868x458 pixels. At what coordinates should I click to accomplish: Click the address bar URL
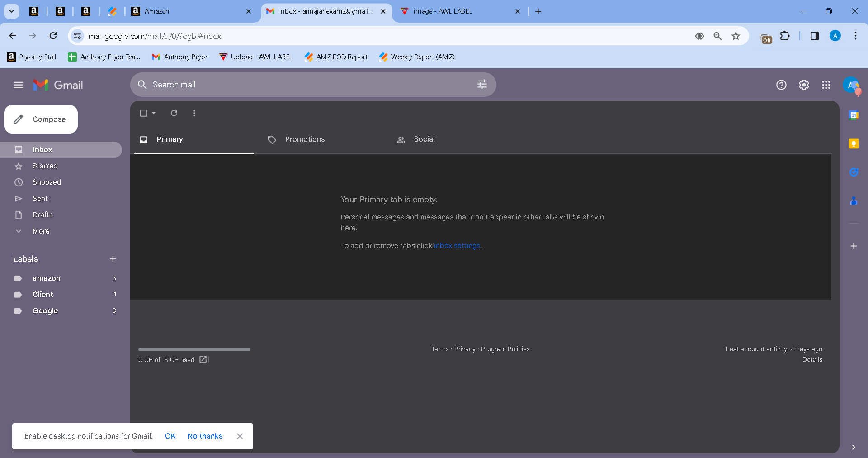(155, 36)
